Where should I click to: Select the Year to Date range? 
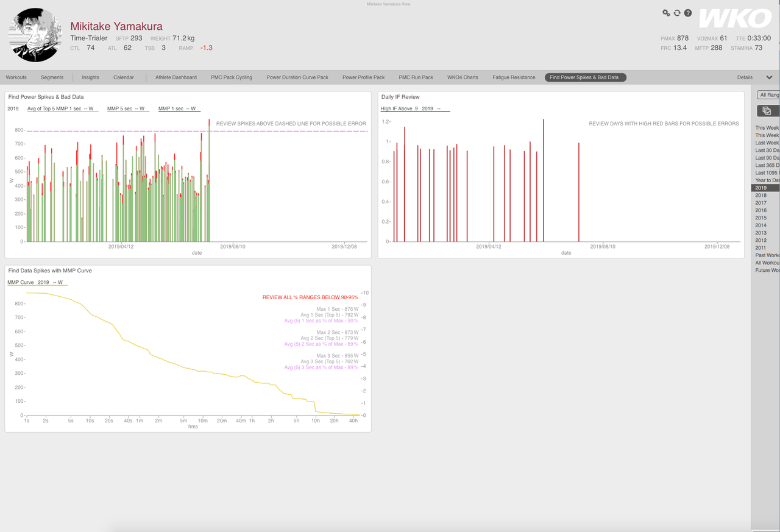(767, 180)
